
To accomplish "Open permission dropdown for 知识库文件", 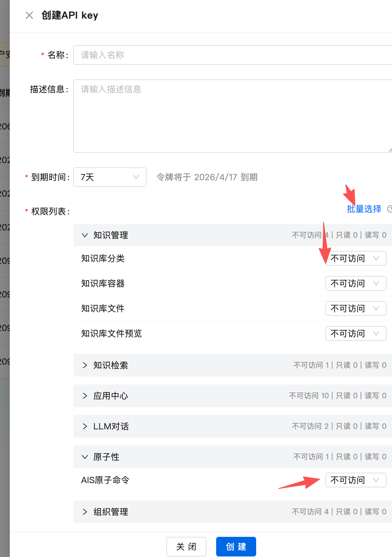I will [x=356, y=308].
